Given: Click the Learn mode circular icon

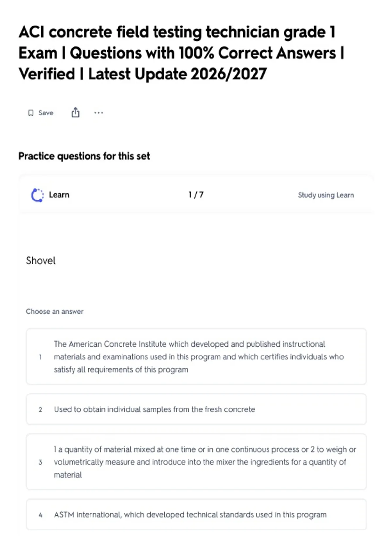Looking at the screenshot, I should 37,195.
